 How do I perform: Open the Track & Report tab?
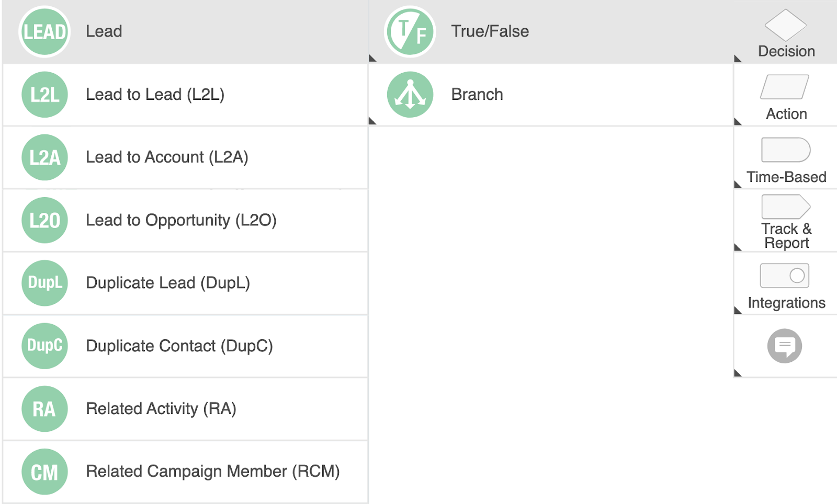tap(786, 221)
